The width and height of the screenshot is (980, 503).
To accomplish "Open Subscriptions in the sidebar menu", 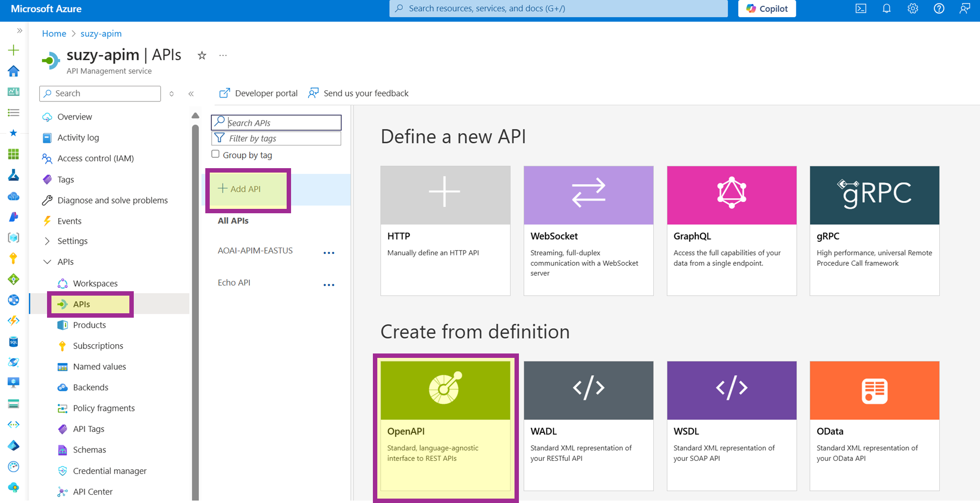I will point(98,346).
